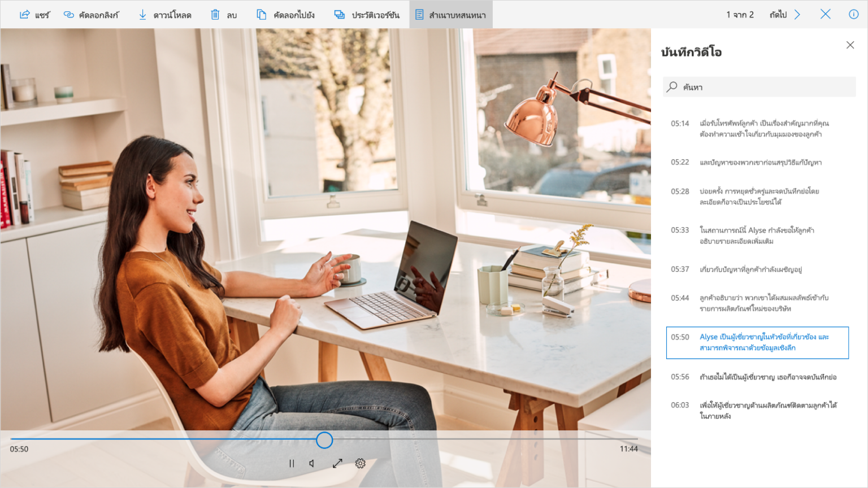The width and height of the screenshot is (868, 488).
Task: Click the 1 จาก 2 item counter
Action: pos(740,15)
